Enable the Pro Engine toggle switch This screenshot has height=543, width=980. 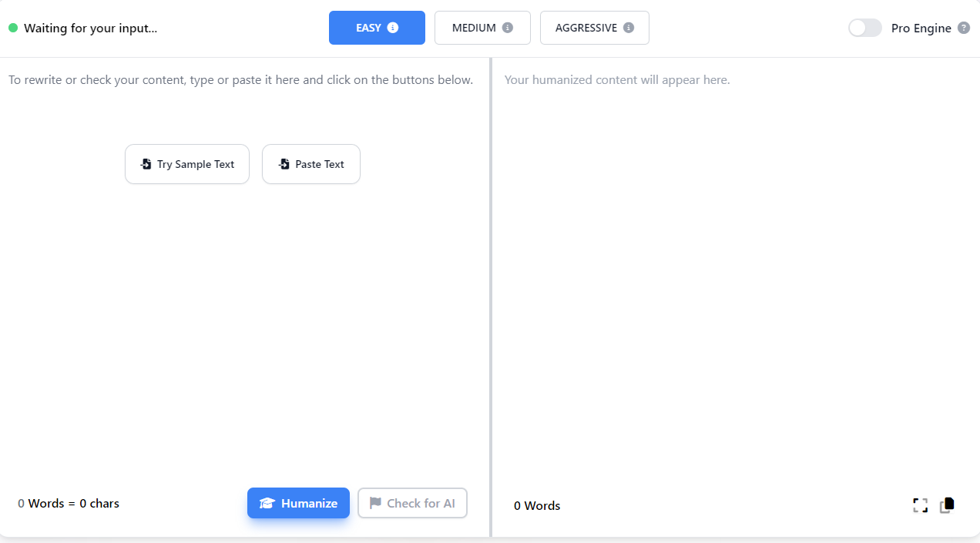864,28
